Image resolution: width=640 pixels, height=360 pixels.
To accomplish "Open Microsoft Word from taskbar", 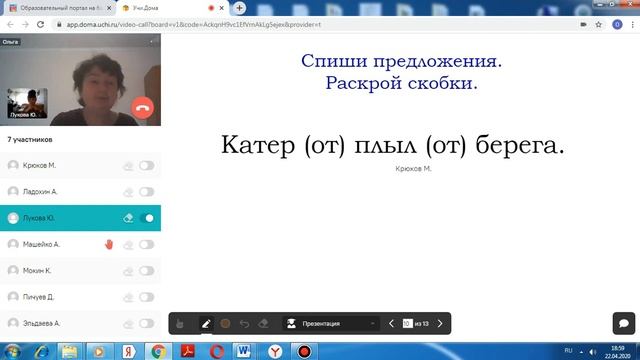I will point(244,351).
